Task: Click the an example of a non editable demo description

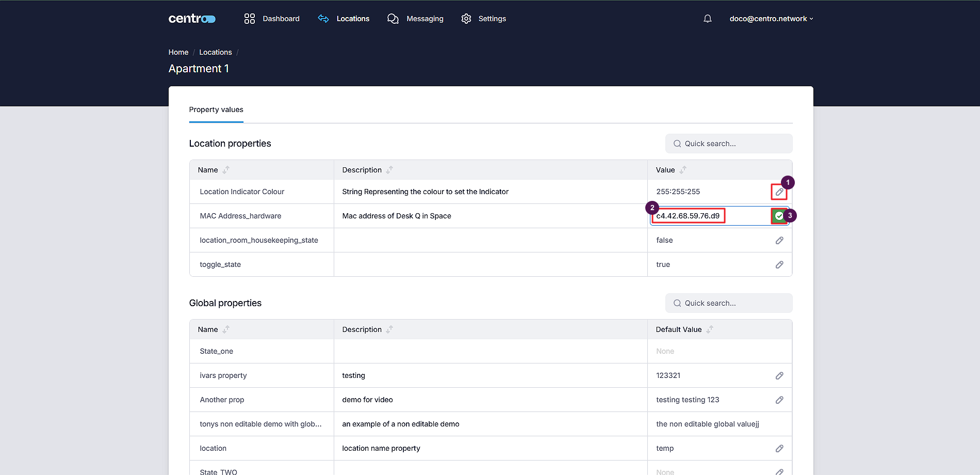Action: click(x=401, y=424)
